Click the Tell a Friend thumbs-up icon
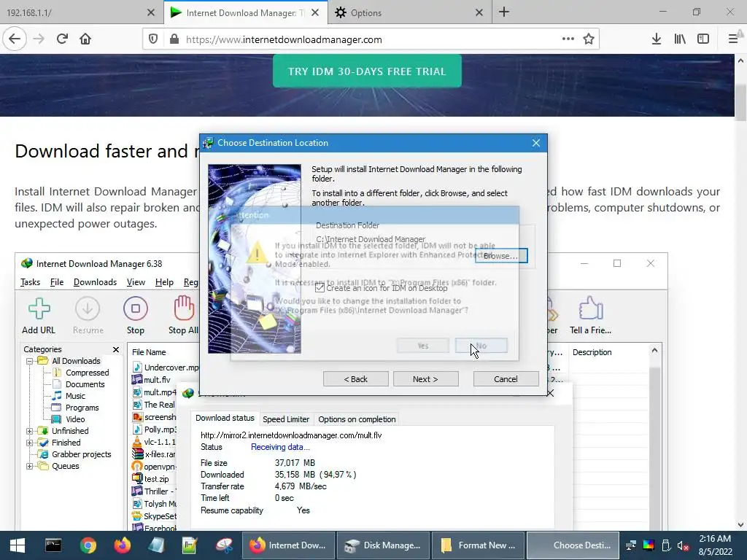This screenshot has width=747, height=560. (591, 308)
